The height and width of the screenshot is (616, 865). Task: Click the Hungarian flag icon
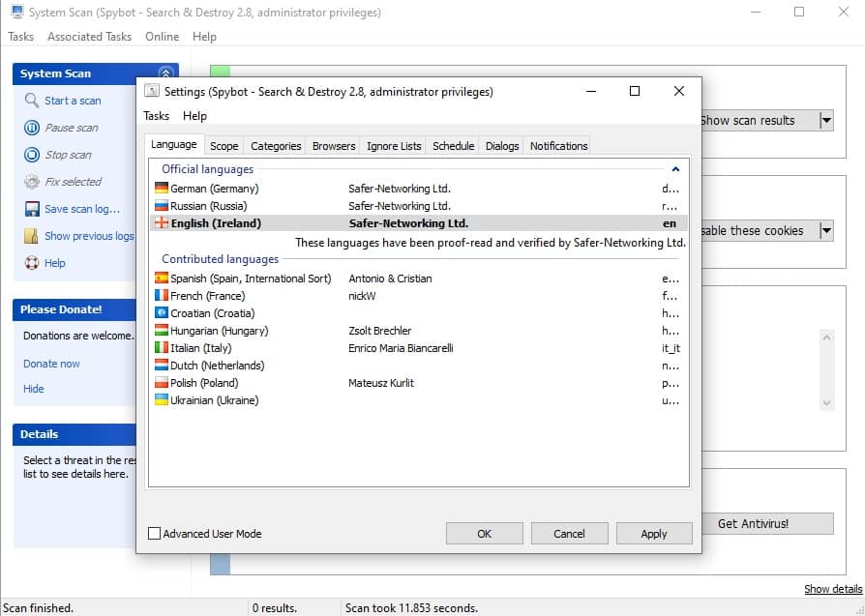coord(161,331)
